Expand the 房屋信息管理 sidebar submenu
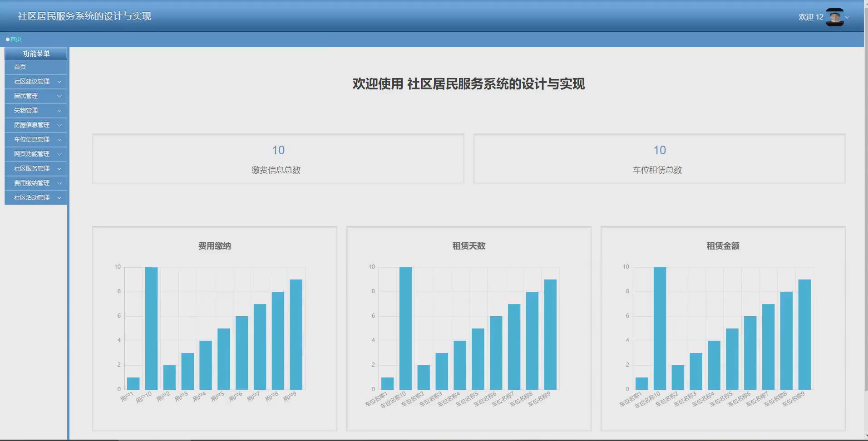This screenshot has width=868, height=441. tap(35, 125)
